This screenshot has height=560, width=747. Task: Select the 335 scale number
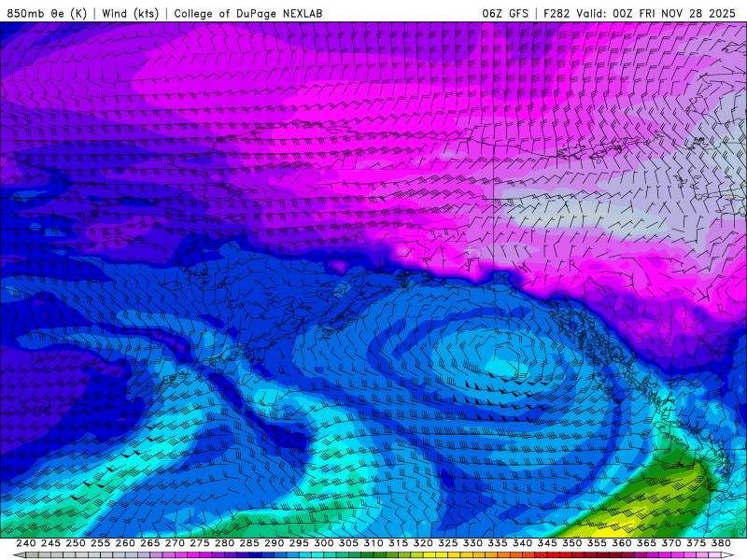point(498,543)
